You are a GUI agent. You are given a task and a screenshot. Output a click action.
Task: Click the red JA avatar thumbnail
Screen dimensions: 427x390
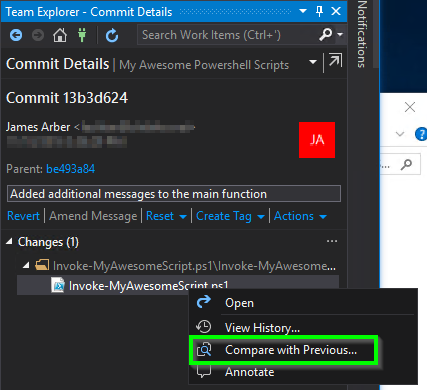[317, 140]
